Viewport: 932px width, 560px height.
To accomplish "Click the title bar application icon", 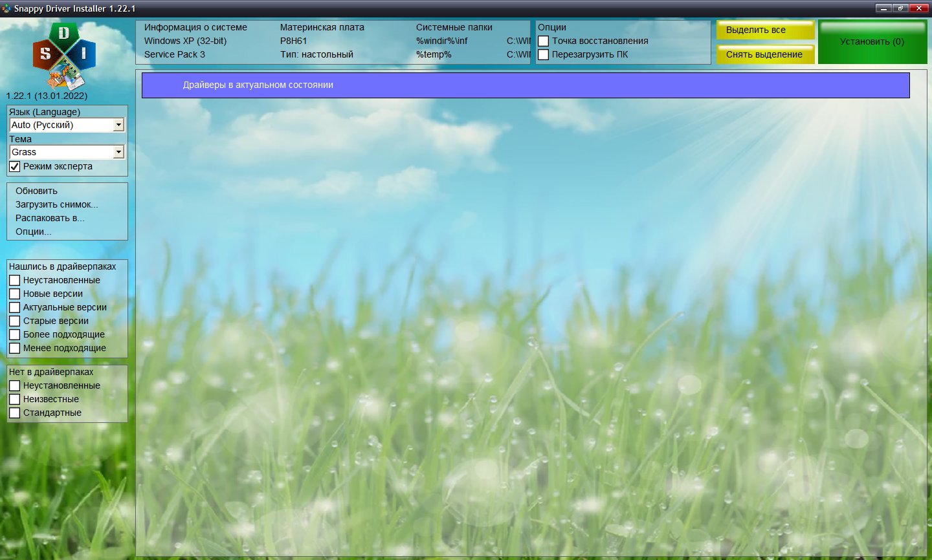I will pos(6,8).
